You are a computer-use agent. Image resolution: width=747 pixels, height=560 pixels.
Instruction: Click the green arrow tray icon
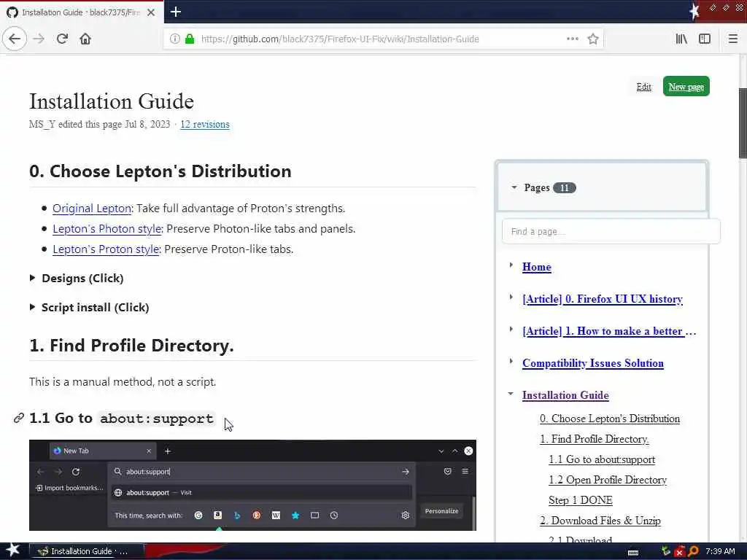tap(666, 551)
